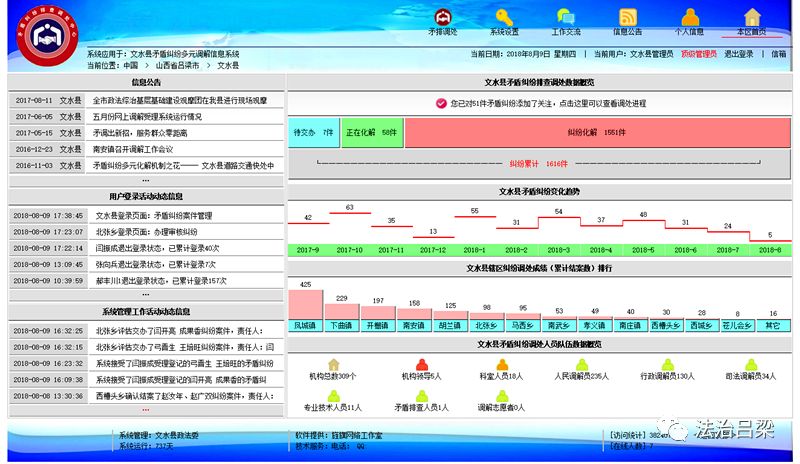Select 凤城镇 in the township ranking

(305, 325)
